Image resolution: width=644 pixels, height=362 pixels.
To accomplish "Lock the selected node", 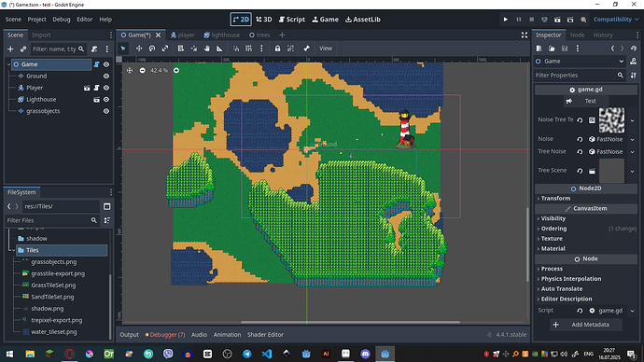I will pos(277,49).
